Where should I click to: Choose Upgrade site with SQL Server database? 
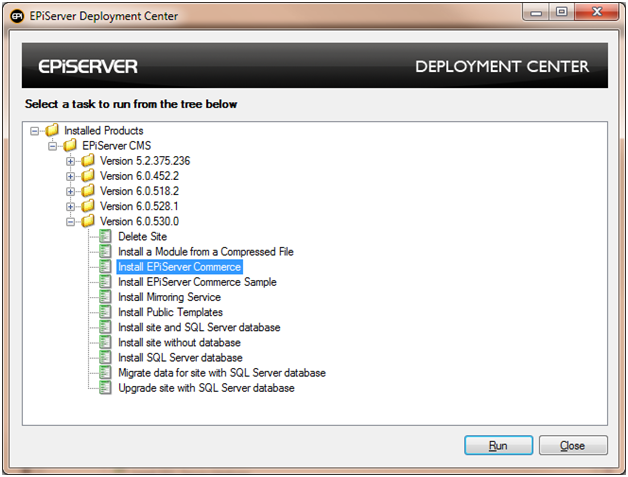206,387
